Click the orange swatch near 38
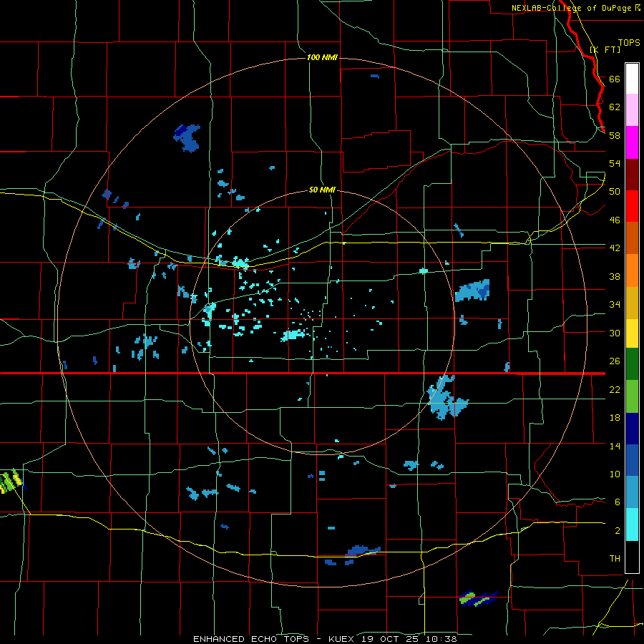Viewport: 644px width, 644px height. click(632, 270)
